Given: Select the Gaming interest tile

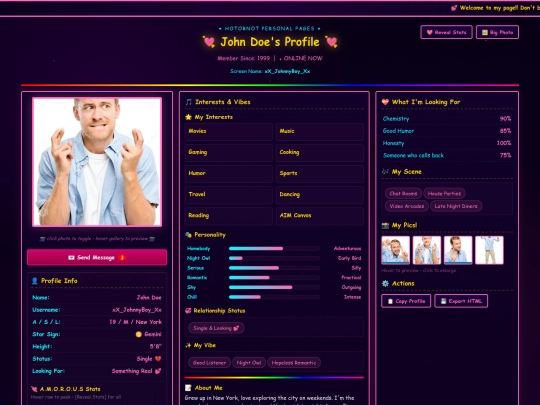Looking at the screenshot, I should tap(229, 152).
